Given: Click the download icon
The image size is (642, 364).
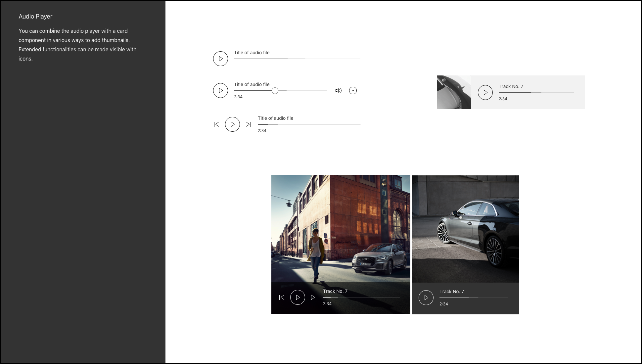Looking at the screenshot, I should point(353,90).
